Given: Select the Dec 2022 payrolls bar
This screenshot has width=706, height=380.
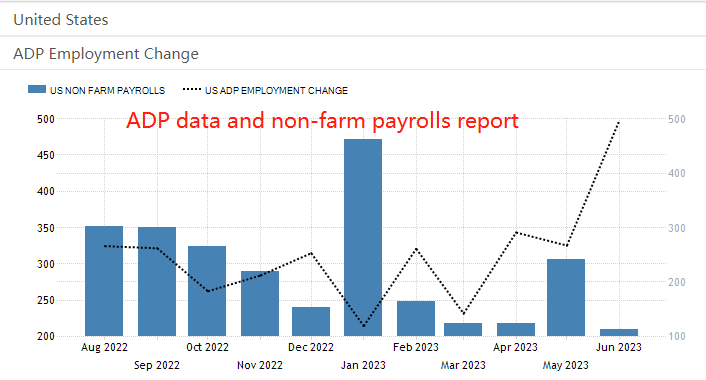Looking at the screenshot, I should pos(311,321).
